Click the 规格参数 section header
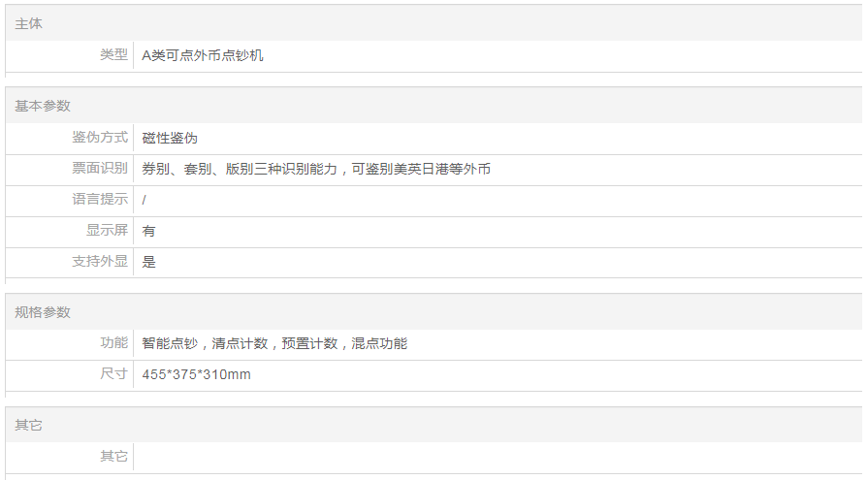This screenshot has height=480, width=868. 43,312
